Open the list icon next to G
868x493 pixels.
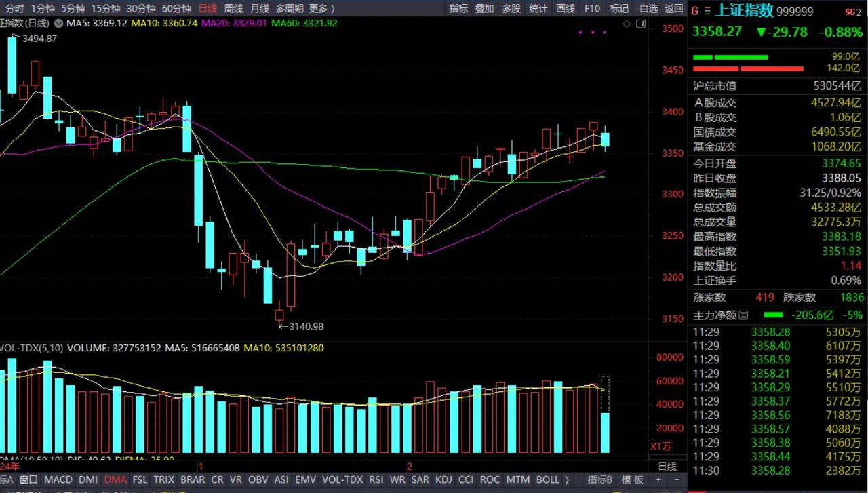pyautogui.click(x=708, y=11)
